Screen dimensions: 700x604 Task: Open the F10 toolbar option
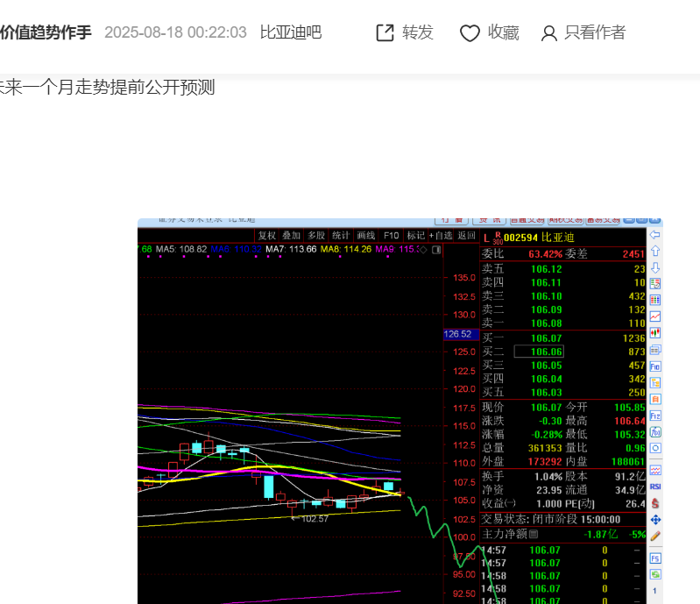(x=391, y=236)
